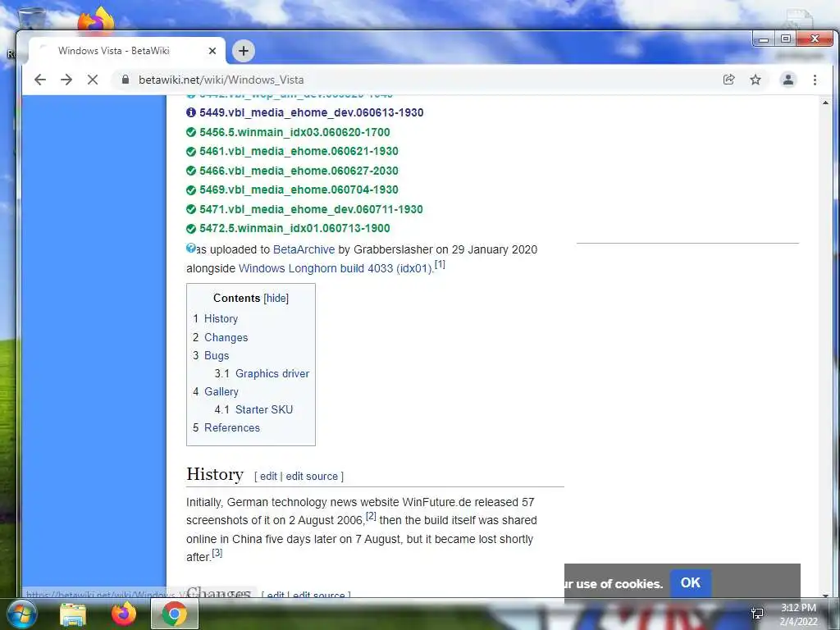Open build 5469.vbl_media_ehome.060704-1930 link
Screen dimensions: 840x630
coord(299,189)
